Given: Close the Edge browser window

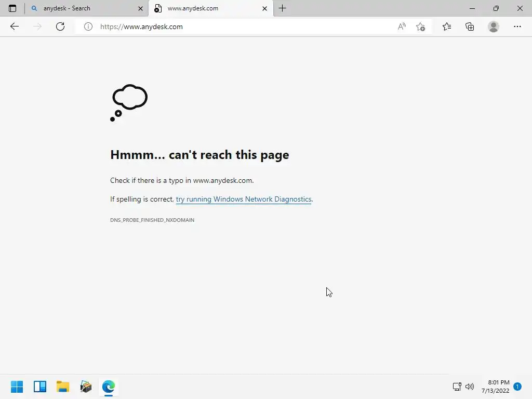Looking at the screenshot, I should pyautogui.click(x=520, y=8).
